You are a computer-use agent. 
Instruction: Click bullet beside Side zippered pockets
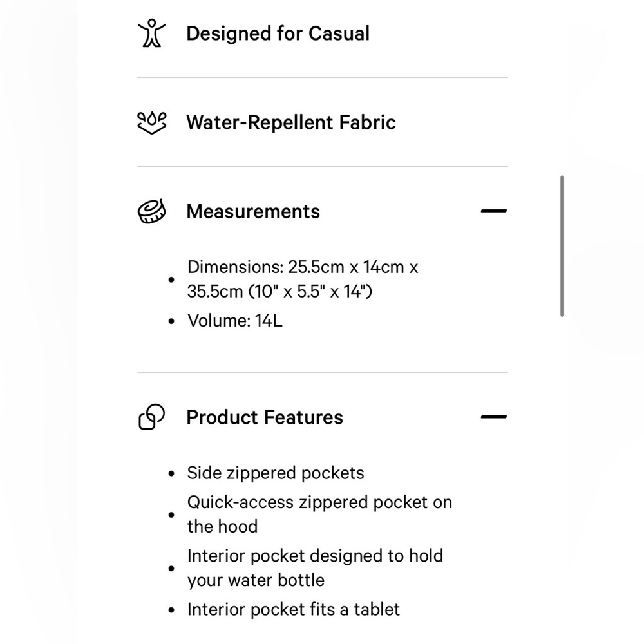tap(171, 473)
